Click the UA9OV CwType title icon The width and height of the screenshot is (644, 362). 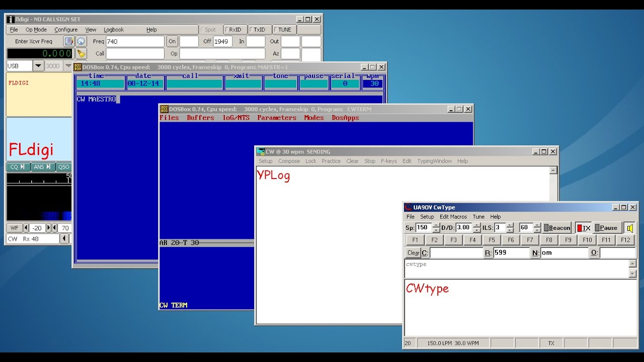tap(409, 207)
